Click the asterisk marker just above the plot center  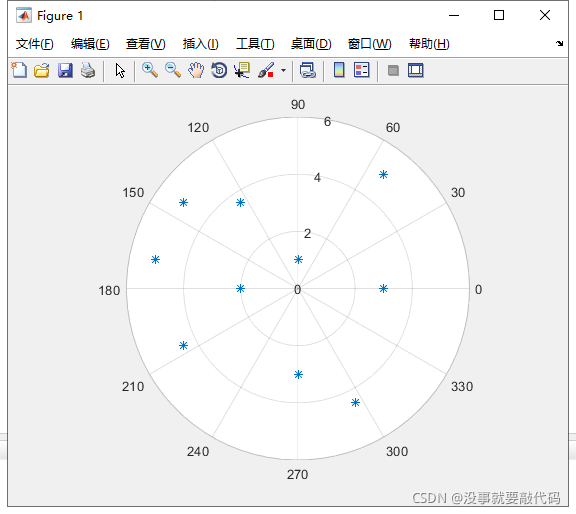point(298,260)
